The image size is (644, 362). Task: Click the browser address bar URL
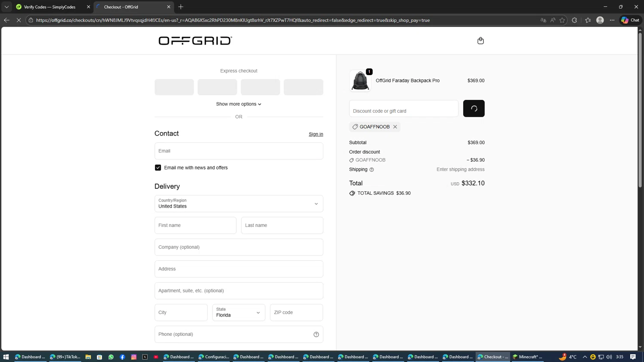coord(233,20)
